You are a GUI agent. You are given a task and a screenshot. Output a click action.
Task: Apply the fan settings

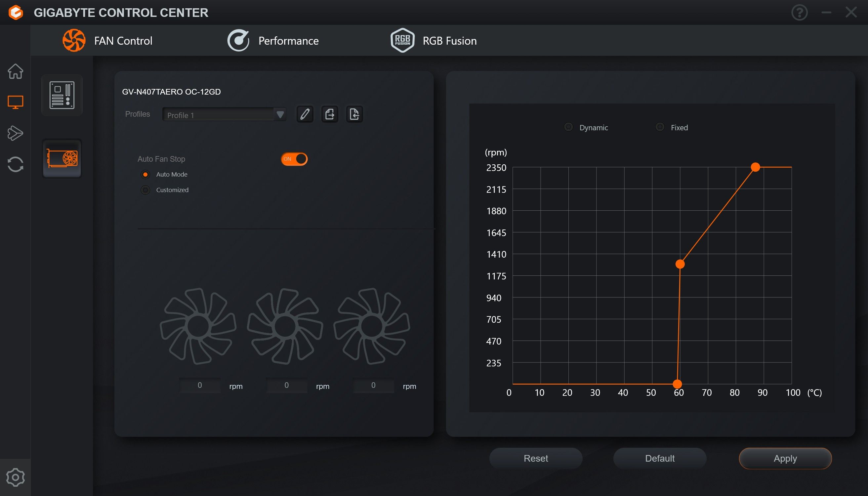tap(785, 459)
